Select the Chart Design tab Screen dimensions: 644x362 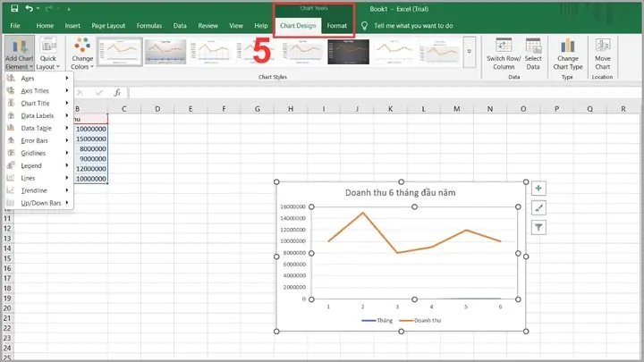click(x=298, y=25)
